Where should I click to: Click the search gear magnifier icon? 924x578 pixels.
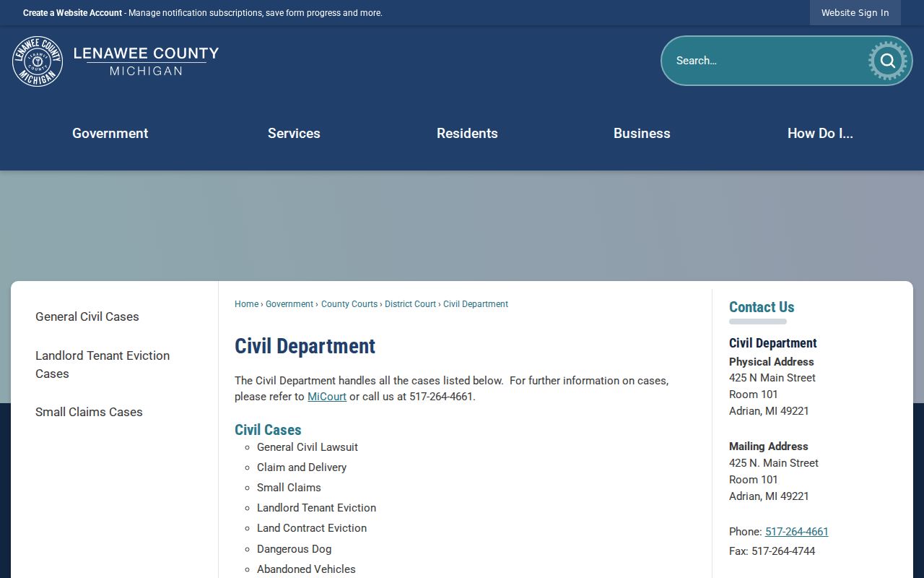click(887, 61)
